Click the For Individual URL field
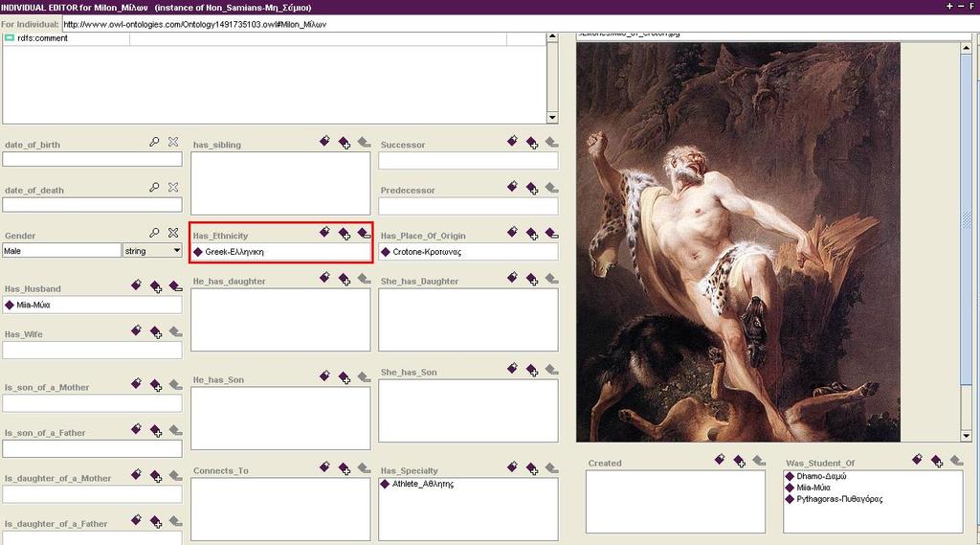This screenshot has height=545, width=980. tap(520, 24)
